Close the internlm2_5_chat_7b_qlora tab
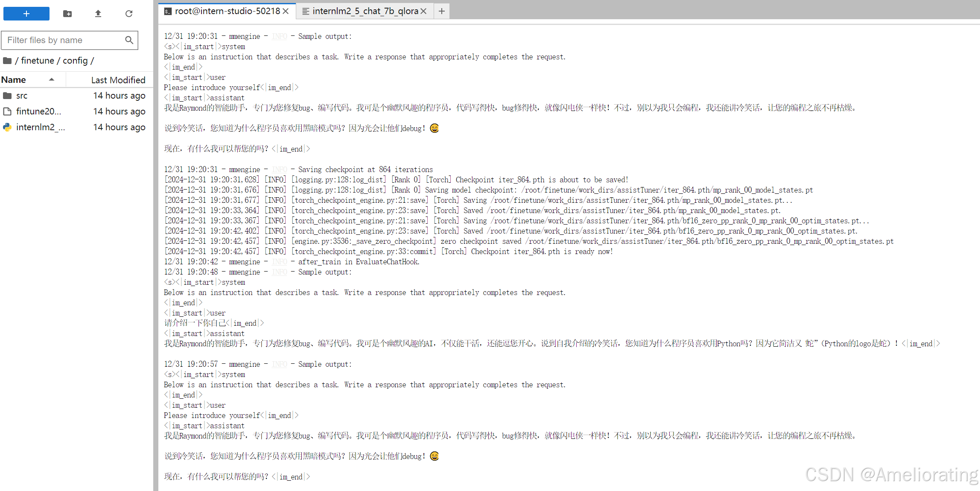 (423, 11)
